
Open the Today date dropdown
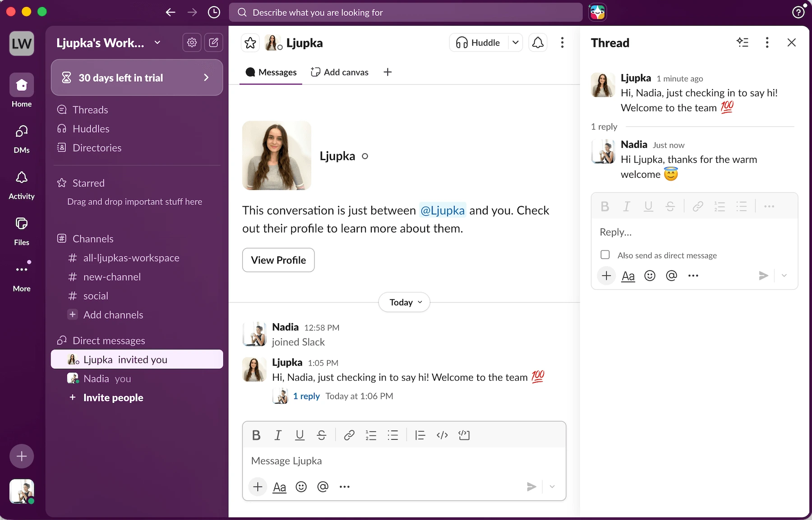point(404,302)
